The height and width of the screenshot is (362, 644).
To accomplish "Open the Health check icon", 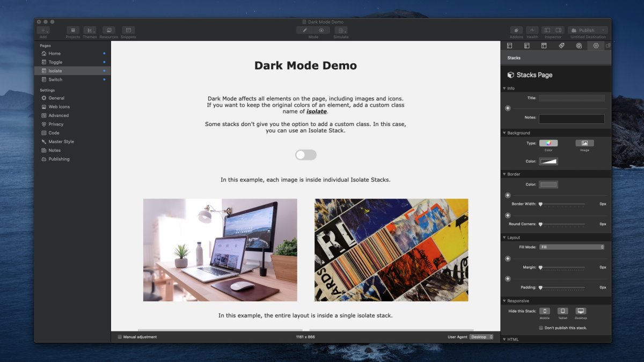I will [532, 31].
